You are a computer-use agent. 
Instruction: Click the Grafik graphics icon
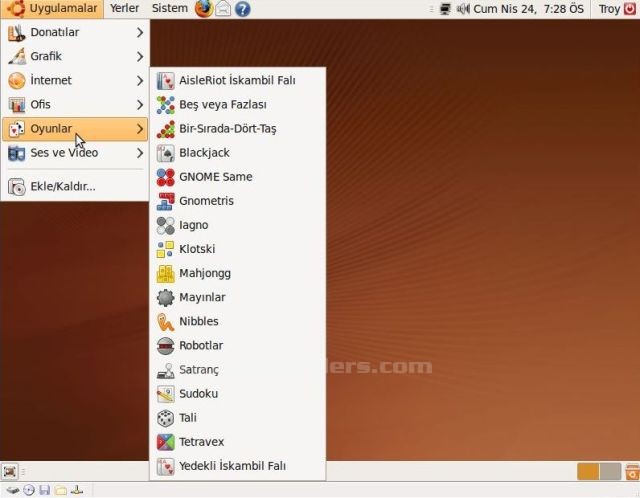[x=17, y=56]
